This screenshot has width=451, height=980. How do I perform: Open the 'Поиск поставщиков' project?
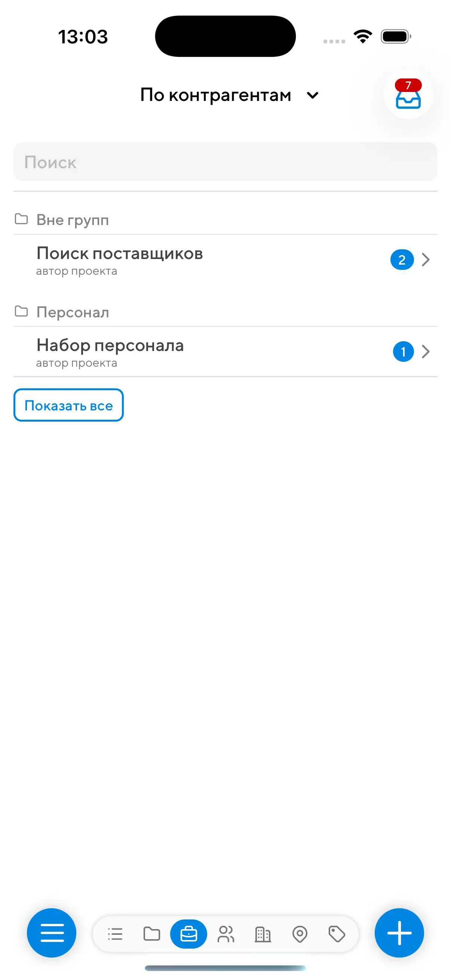point(225,260)
